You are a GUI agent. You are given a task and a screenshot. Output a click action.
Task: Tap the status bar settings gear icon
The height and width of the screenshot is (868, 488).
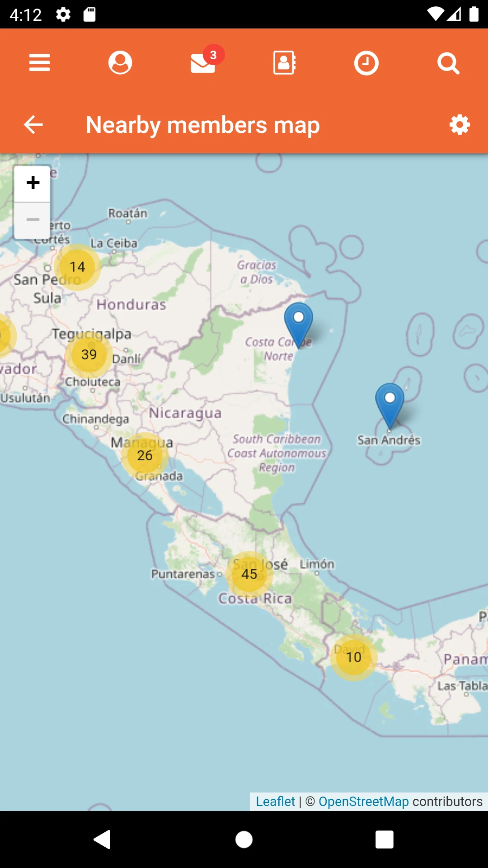[63, 14]
